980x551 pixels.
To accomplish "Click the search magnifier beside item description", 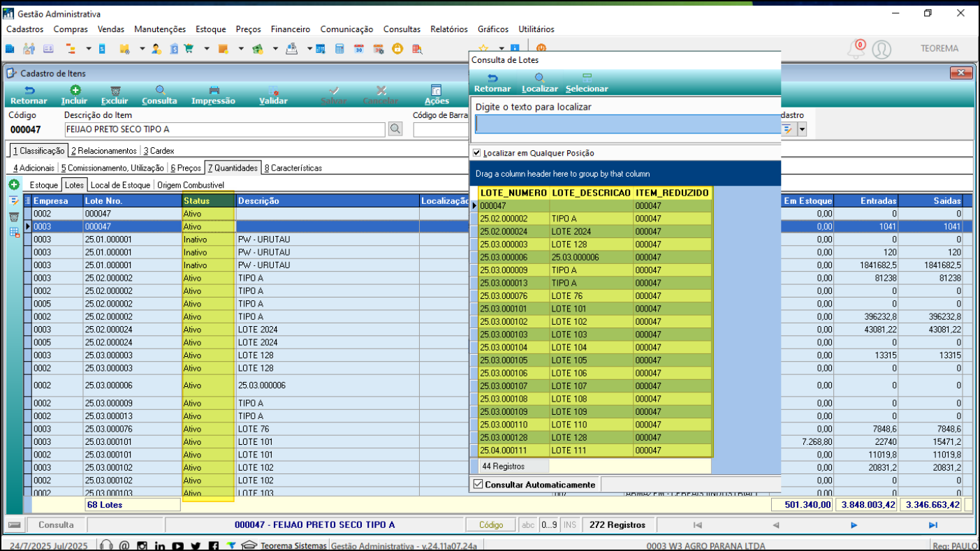I will pyautogui.click(x=395, y=129).
